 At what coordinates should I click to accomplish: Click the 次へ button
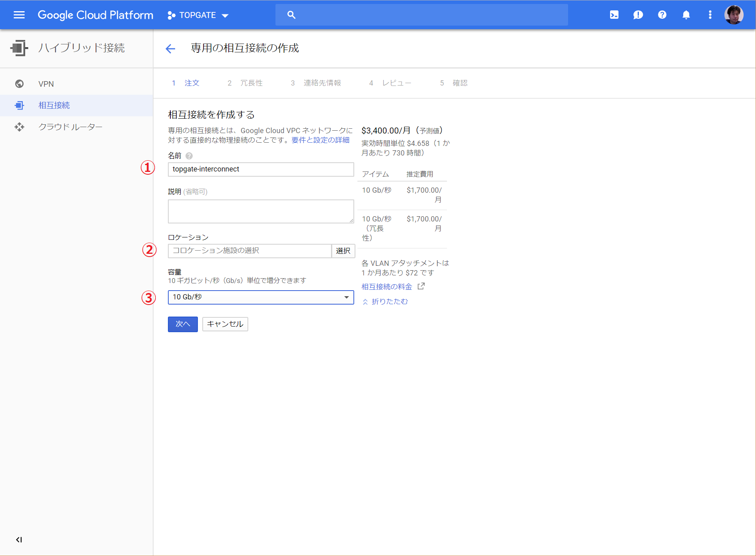click(x=182, y=324)
